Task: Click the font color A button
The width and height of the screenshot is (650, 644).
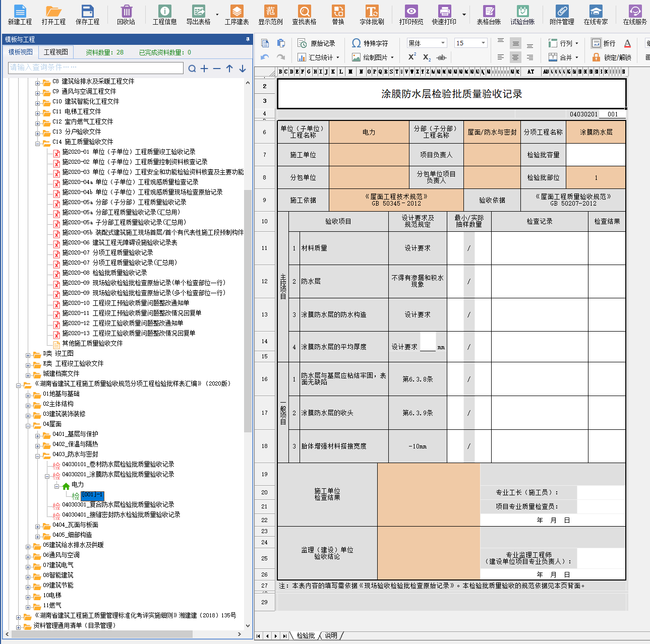Action: click(x=627, y=43)
